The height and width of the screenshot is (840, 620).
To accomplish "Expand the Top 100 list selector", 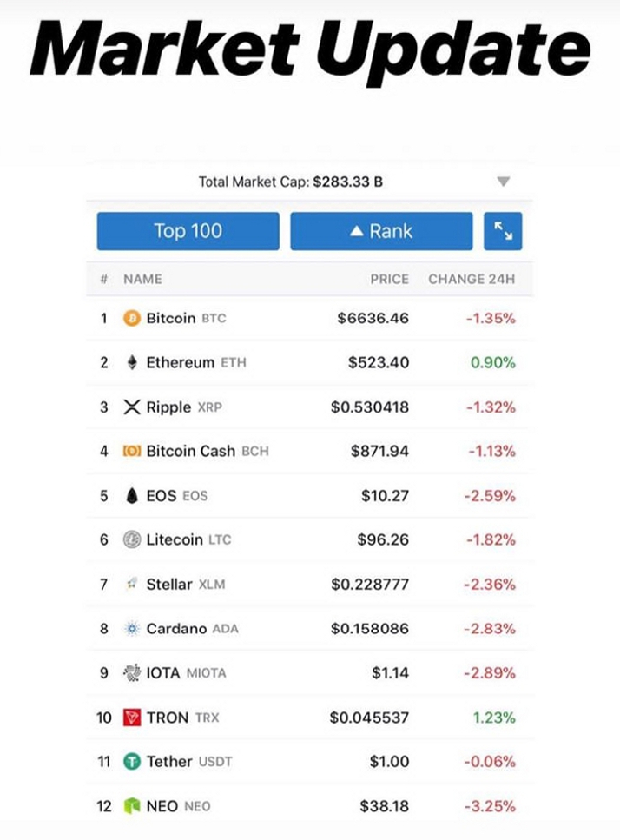I will click(x=188, y=231).
